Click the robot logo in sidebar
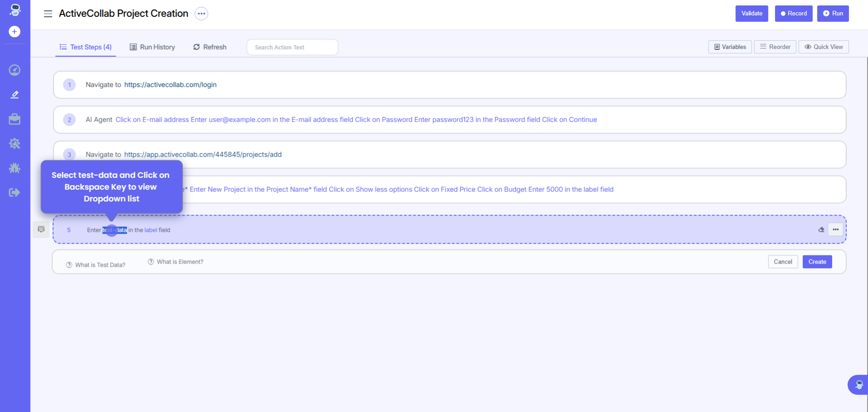Image resolution: width=868 pixels, height=412 pixels. point(15,10)
